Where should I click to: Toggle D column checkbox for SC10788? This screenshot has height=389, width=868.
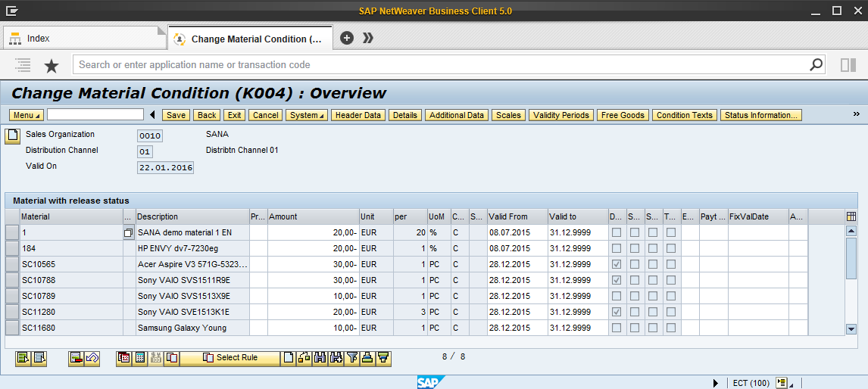pos(616,280)
